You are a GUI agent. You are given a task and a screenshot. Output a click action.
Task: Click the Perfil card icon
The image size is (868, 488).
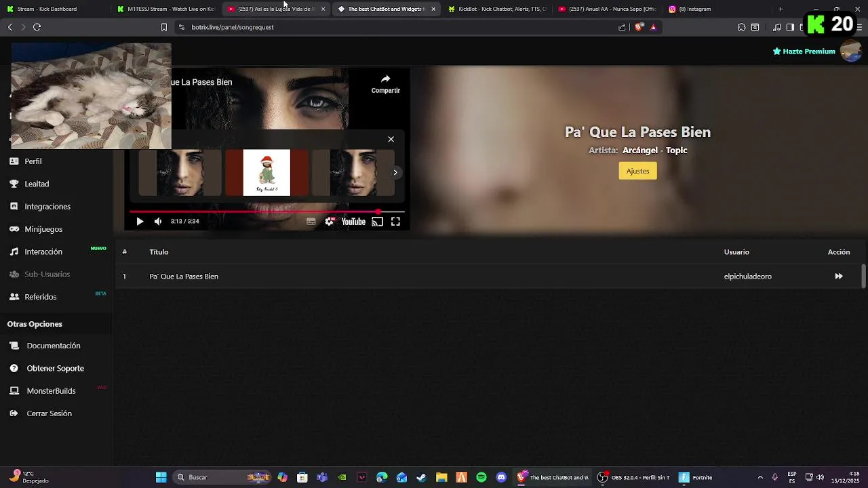14,161
